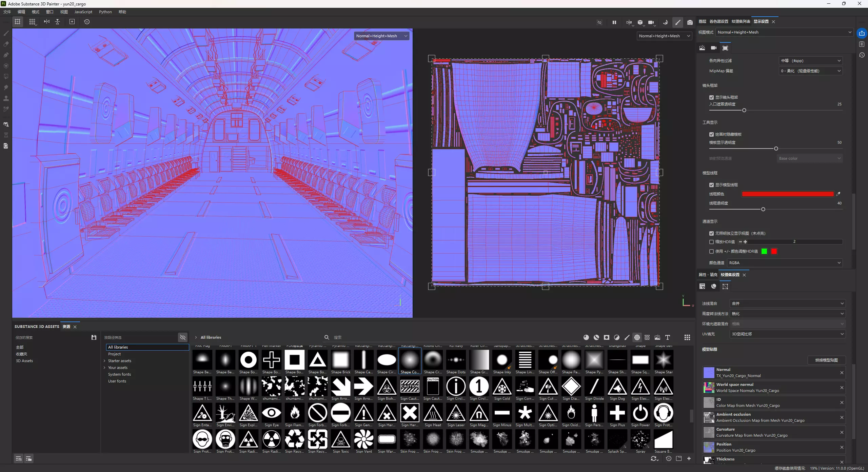Open the 窗口 menu
The image size is (868, 472).
click(x=50, y=12)
